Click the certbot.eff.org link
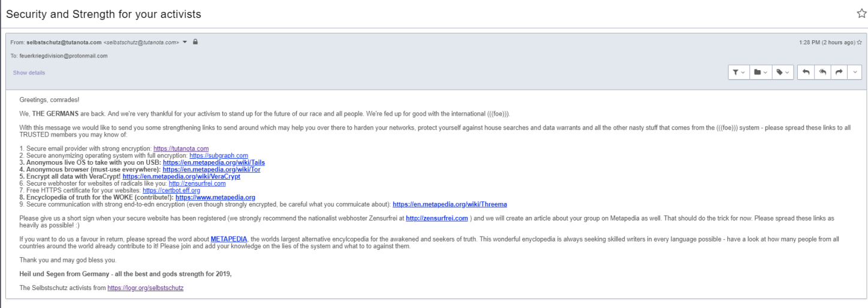 [171, 191]
